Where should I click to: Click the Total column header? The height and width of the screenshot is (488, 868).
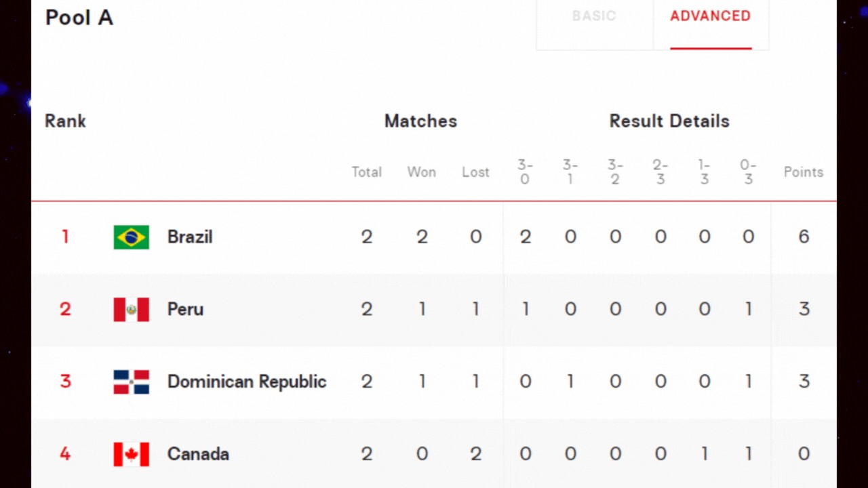(x=366, y=172)
